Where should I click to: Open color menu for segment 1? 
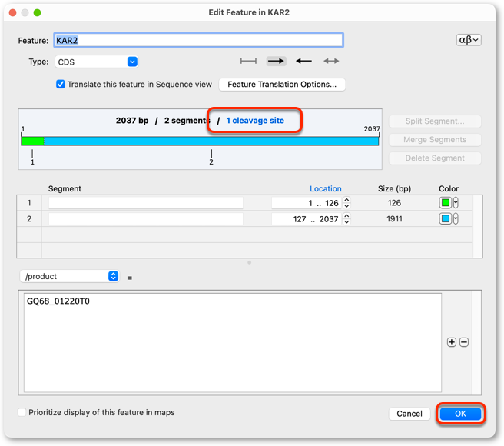click(456, 203)
